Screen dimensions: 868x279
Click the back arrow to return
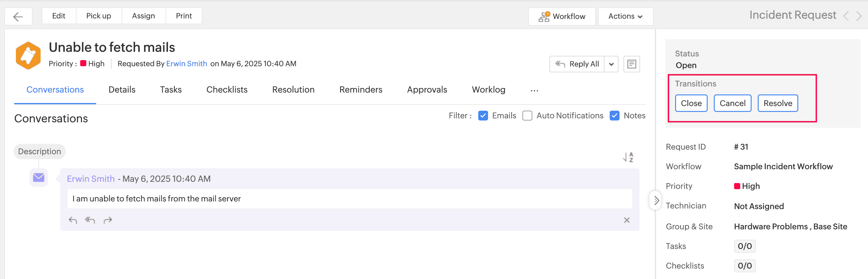click(18, 16)
